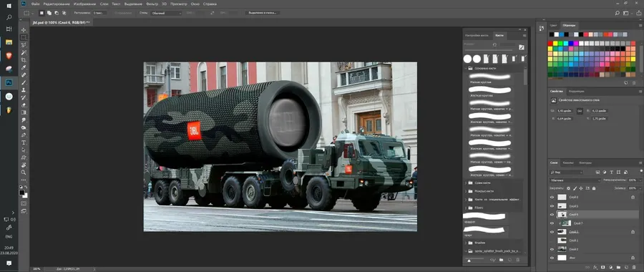Open layer filter kind dropdown Вид
The image size is (644, 272).
click(567, 173)
